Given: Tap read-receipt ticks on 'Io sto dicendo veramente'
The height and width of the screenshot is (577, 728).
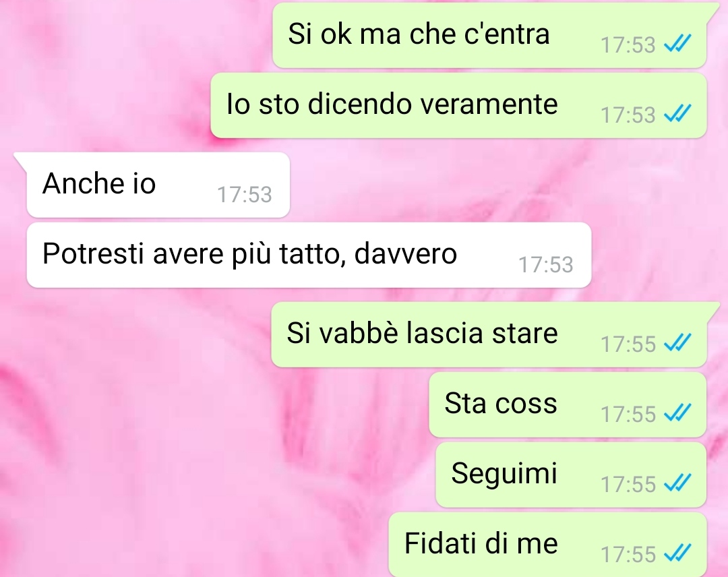Looking at the screenshot, I should pos(678,113).
